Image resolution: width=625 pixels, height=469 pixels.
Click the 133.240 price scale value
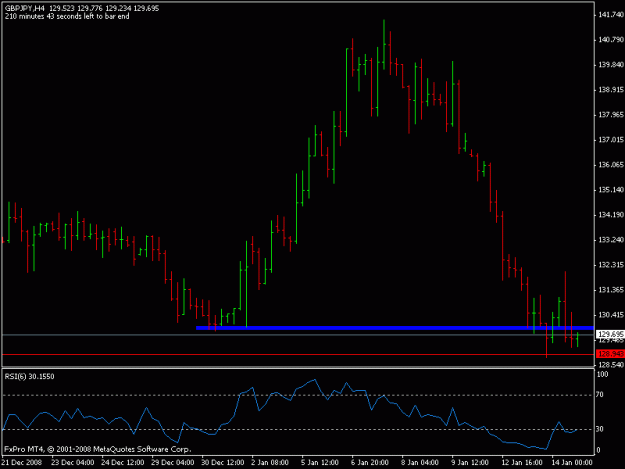[611, 240]
